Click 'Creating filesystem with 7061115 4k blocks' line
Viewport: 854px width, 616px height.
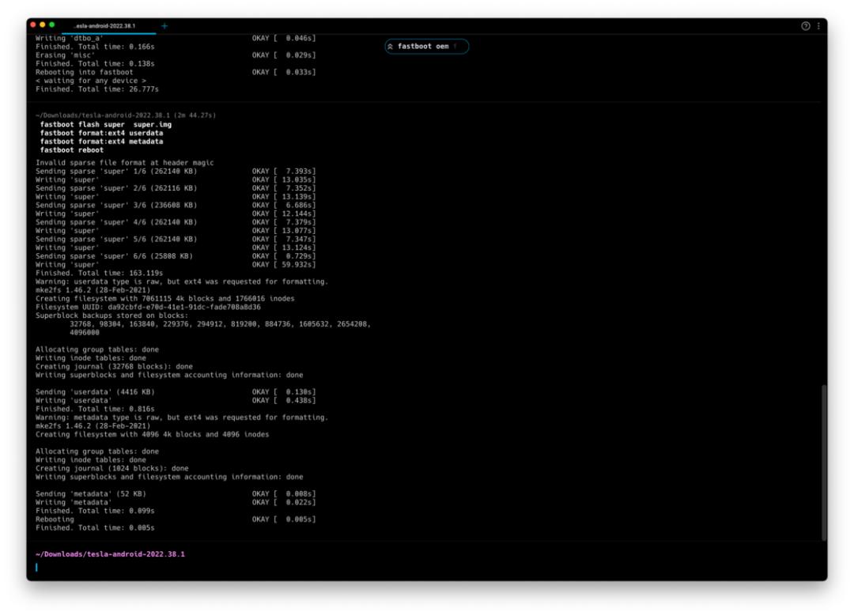click(x=165, y=298)
